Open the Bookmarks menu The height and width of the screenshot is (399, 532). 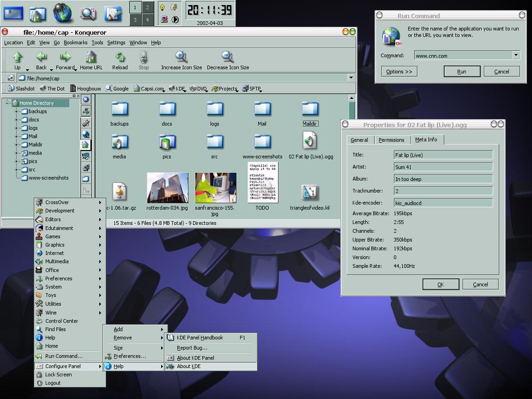[75, 42]
